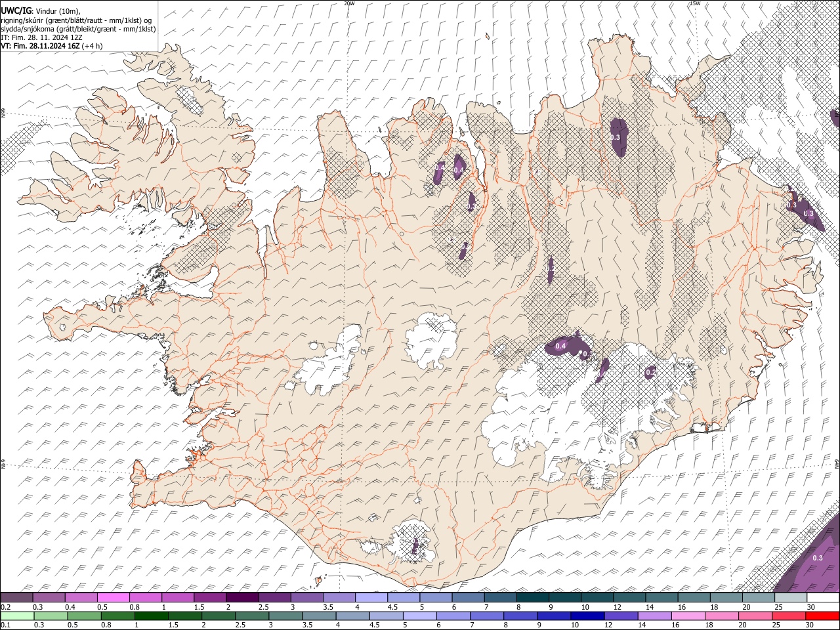Pick the lower-row darkest green swatch between 1 and 1.5

(151, 616)
